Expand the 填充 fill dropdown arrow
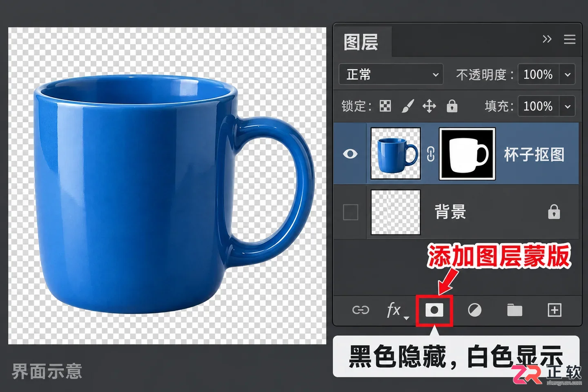Screen dimensions: 588x392 pos(567,106)
